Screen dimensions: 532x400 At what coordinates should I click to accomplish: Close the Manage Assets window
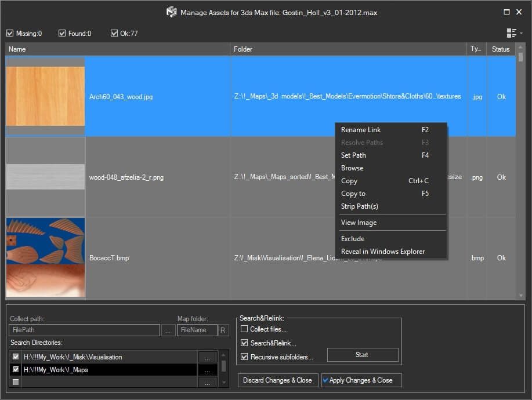click(519, 12)
